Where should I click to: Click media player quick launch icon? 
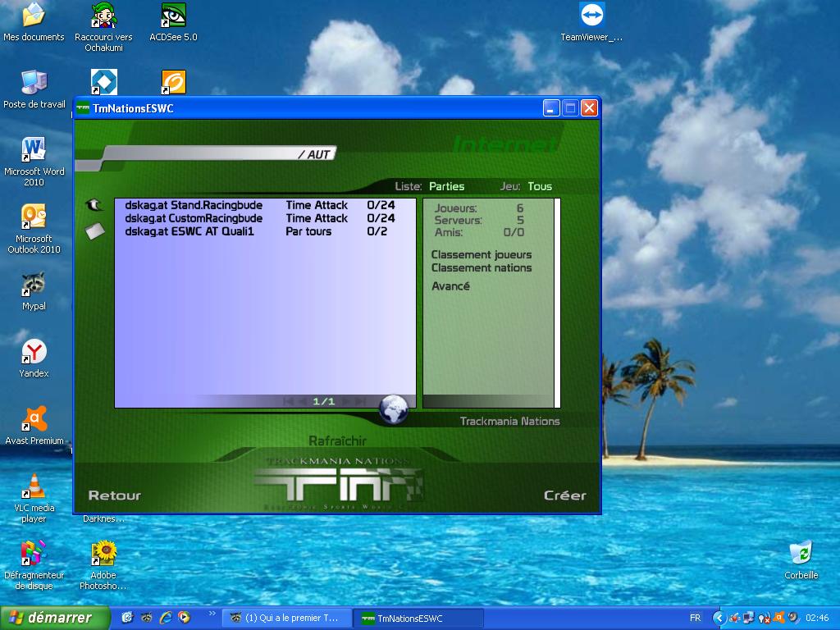pyautogui.click(x=184, y=618)
